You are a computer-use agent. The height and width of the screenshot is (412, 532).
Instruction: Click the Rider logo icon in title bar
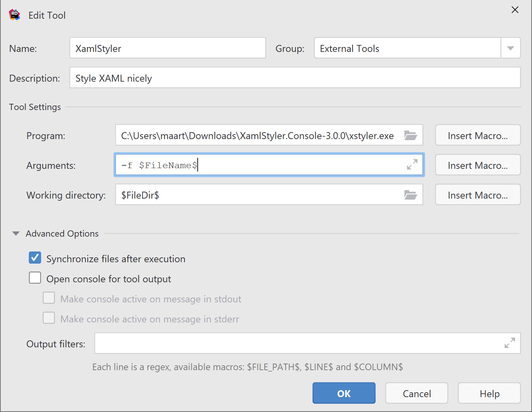point(15,15)
